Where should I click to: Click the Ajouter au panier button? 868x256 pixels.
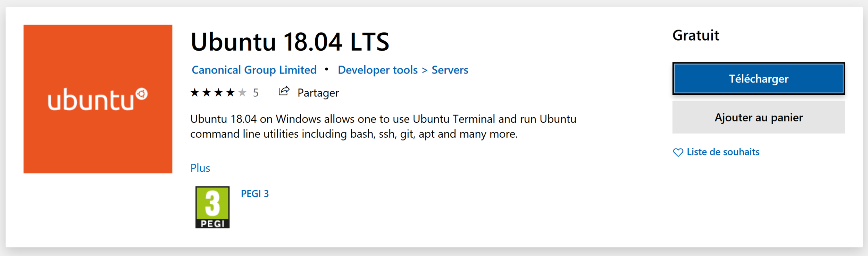[x=759, y=118]
